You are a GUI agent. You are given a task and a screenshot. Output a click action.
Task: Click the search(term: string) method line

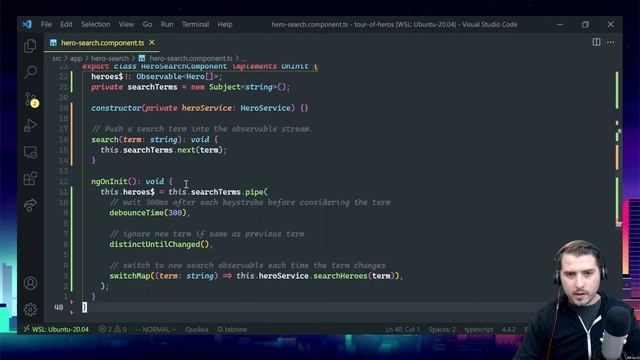click(154, 140)
